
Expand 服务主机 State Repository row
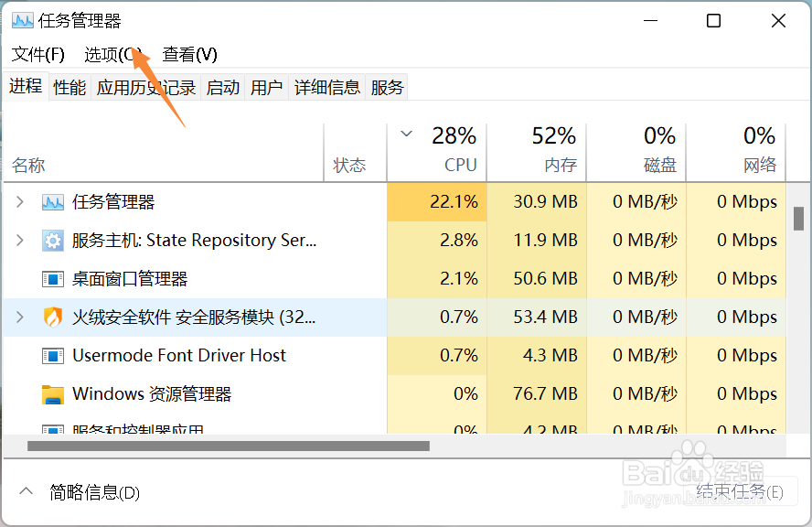coord(20,240)
